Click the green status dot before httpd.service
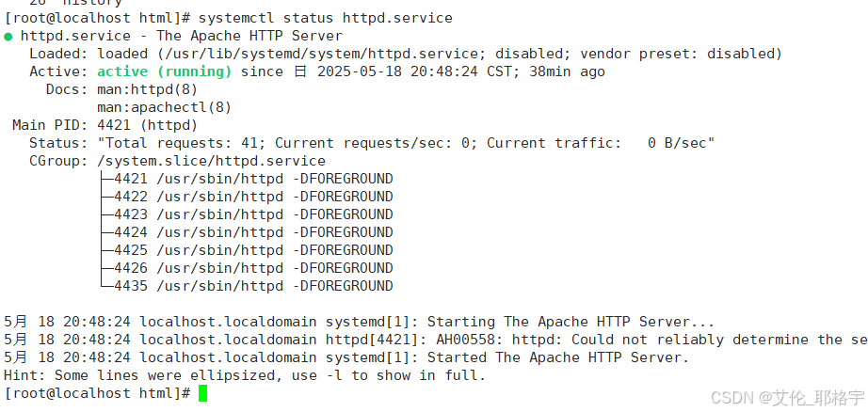Image resolution: width=868 pixels, height=412 pixels. click(x=8, y=37)
